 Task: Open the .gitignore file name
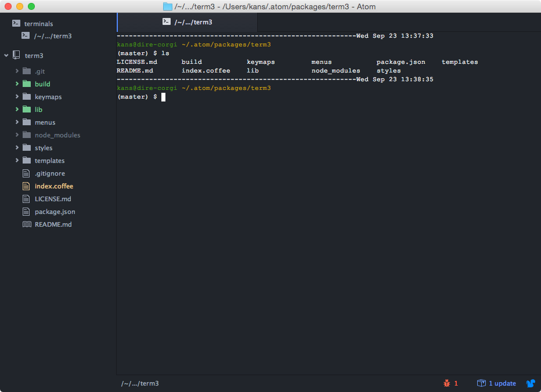pyautogui.click(x=50, y=173)
